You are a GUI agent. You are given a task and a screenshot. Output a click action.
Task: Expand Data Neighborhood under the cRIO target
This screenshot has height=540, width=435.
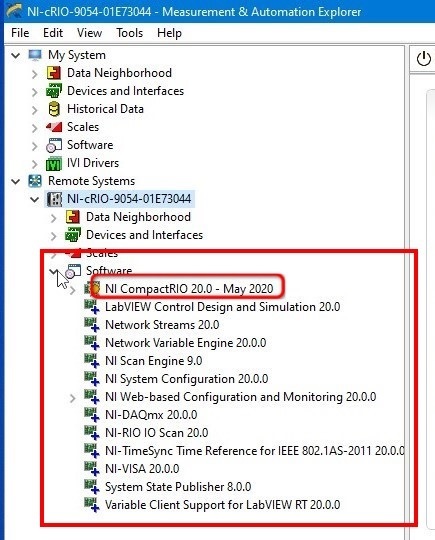(x=53, y=218)
